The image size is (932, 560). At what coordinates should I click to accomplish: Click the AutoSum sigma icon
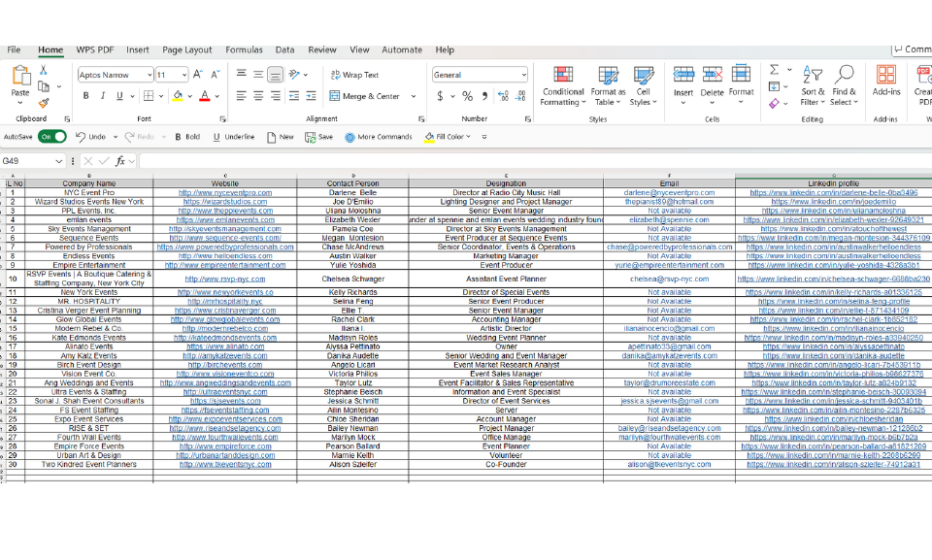[775, 70]
